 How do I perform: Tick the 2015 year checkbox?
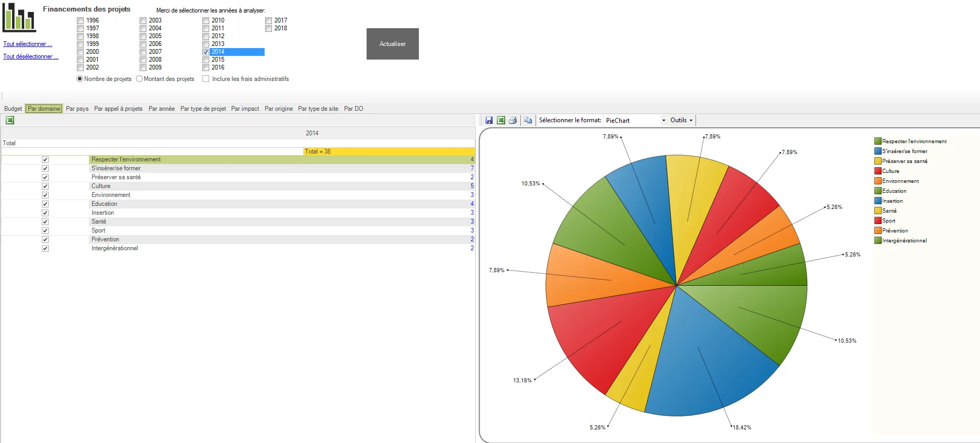(x=206, y=60)
